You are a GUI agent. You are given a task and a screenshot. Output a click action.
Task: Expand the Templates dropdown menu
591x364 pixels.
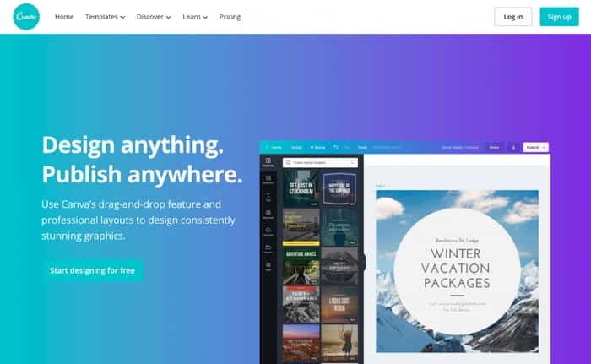pos(106,17)
